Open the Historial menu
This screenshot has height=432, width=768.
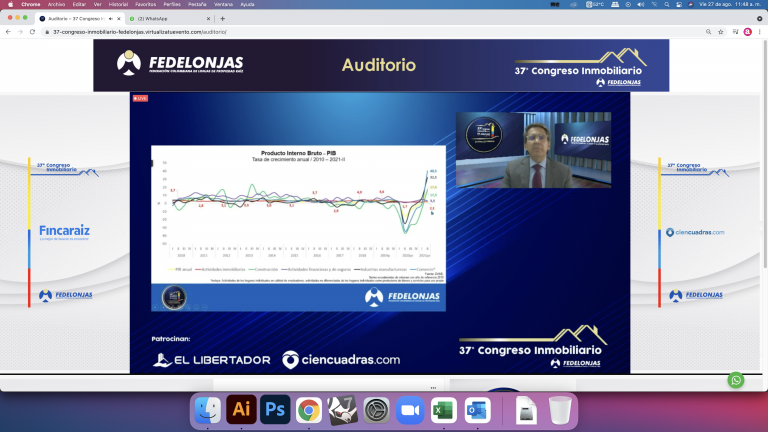[118, 4]
